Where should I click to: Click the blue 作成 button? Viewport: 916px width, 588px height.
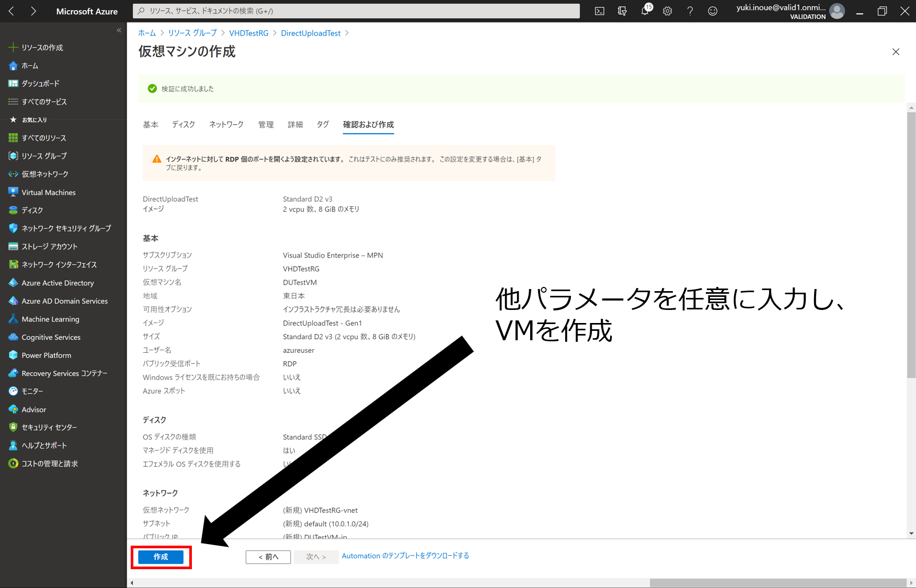point(161,557)
